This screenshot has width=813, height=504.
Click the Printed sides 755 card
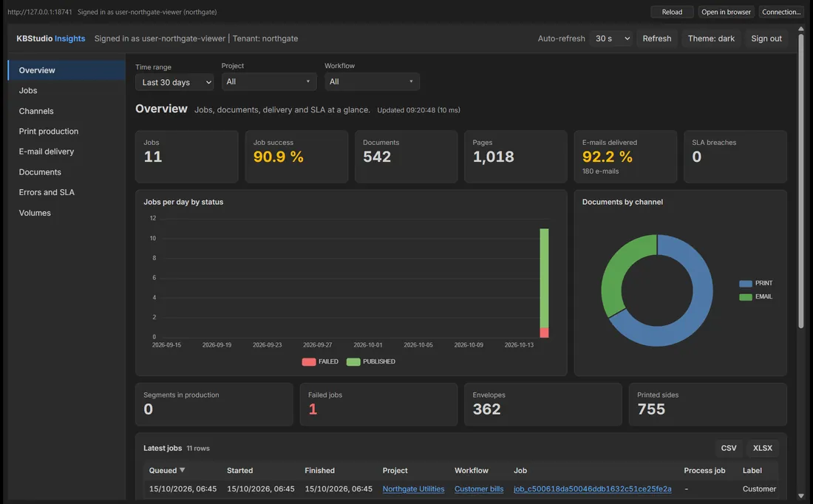coord(708,404)
